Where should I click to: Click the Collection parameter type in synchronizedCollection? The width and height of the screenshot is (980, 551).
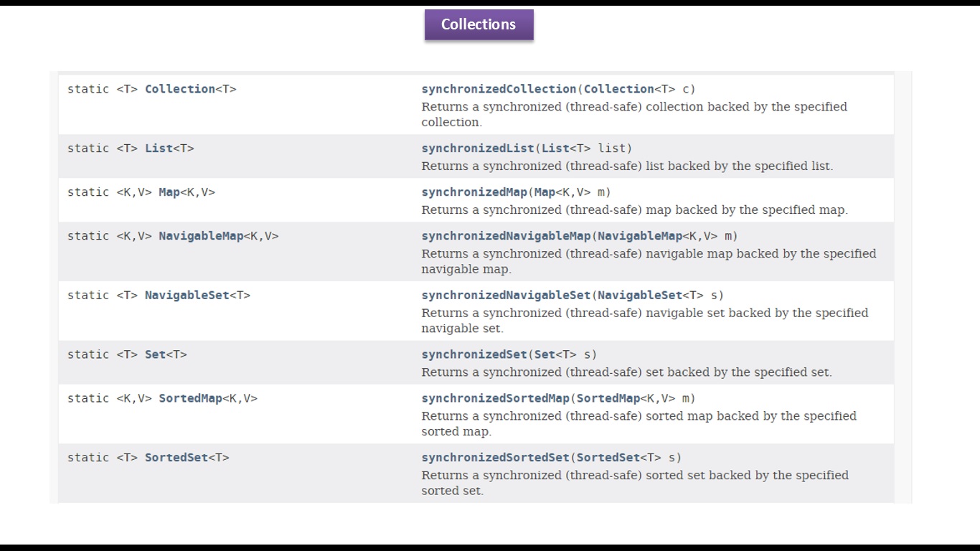coord(618,89)
